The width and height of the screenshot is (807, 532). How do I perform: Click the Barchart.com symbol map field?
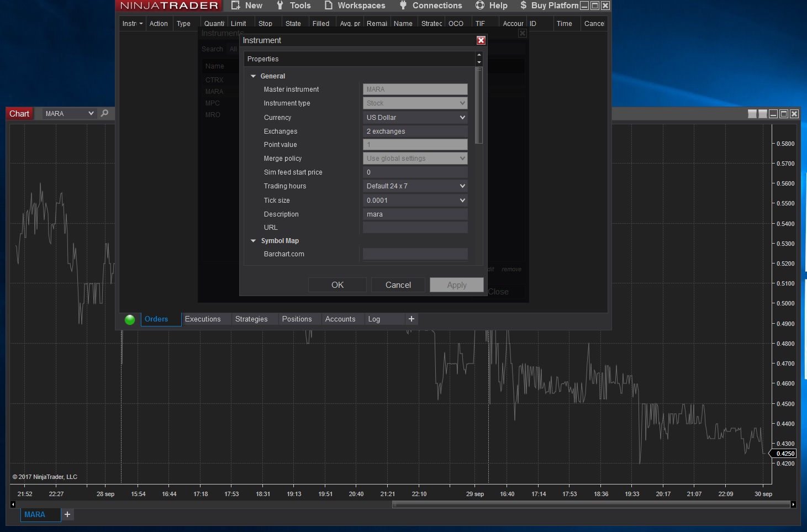[x=415, y=254]
